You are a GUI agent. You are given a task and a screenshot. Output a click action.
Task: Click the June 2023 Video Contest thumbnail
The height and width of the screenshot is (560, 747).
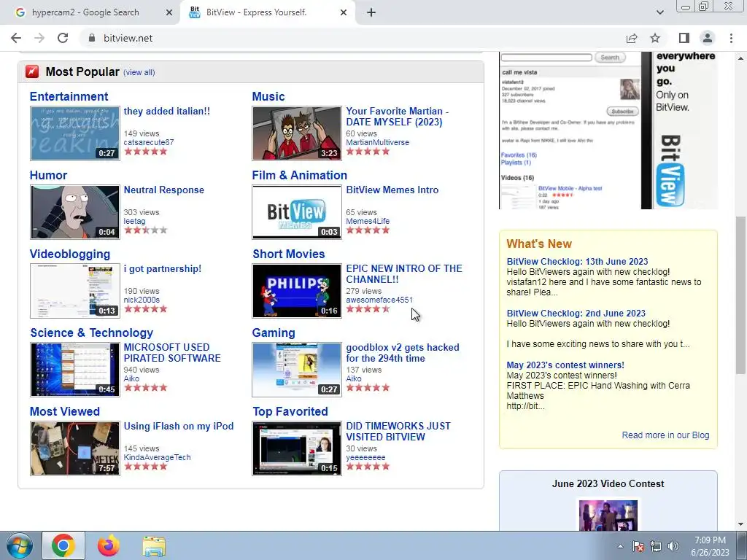point(608,515)
